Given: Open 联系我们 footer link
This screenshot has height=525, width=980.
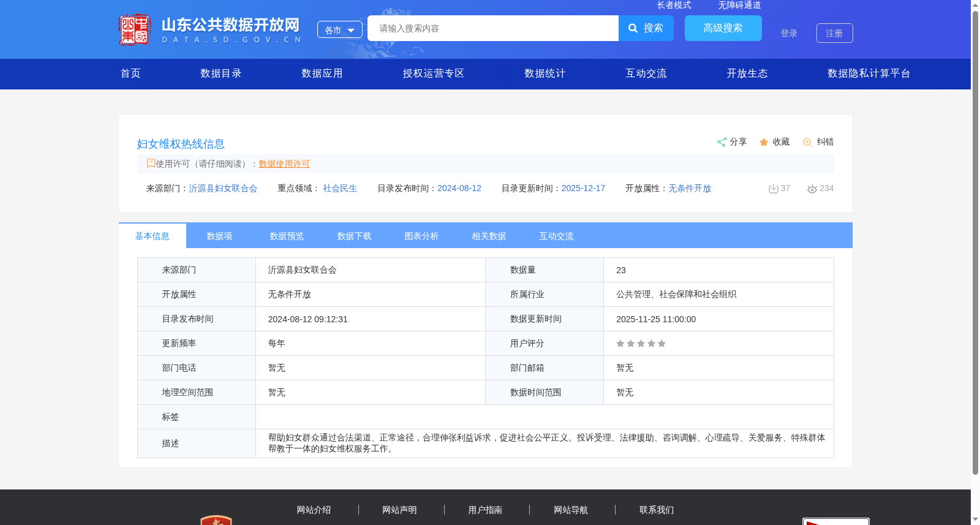Looking at the screenshot, I should coord(657,510).
